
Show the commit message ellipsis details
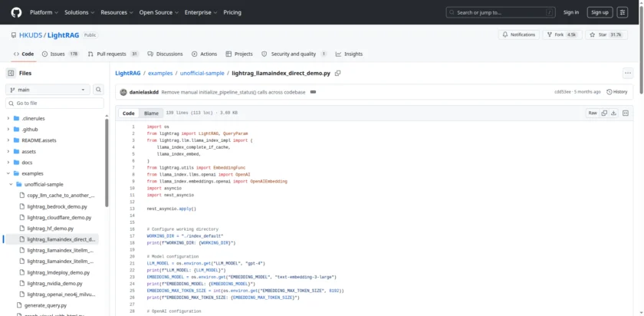[313, 92]
